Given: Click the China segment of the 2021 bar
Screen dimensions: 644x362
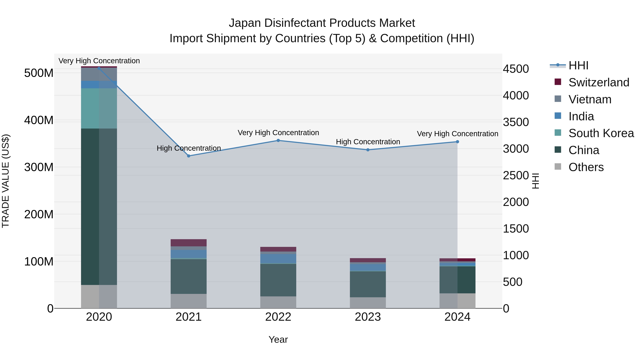Looking at the screenshot, I should [189, 276].
